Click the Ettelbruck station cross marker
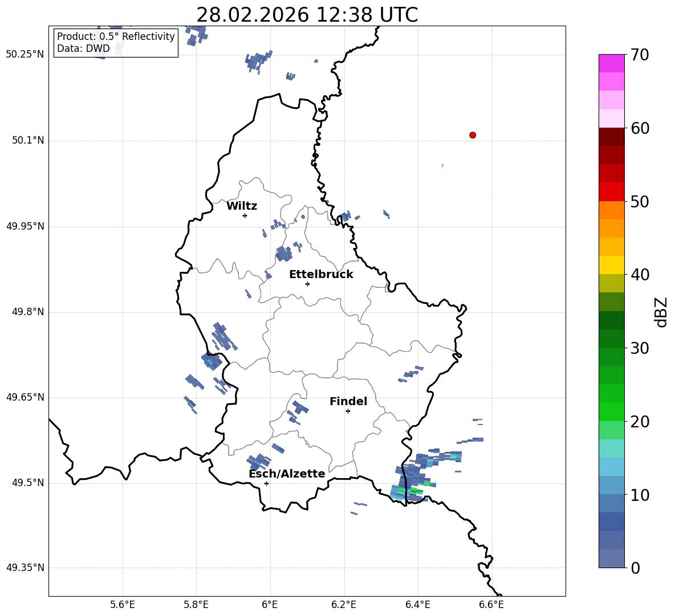 [307, 284]
